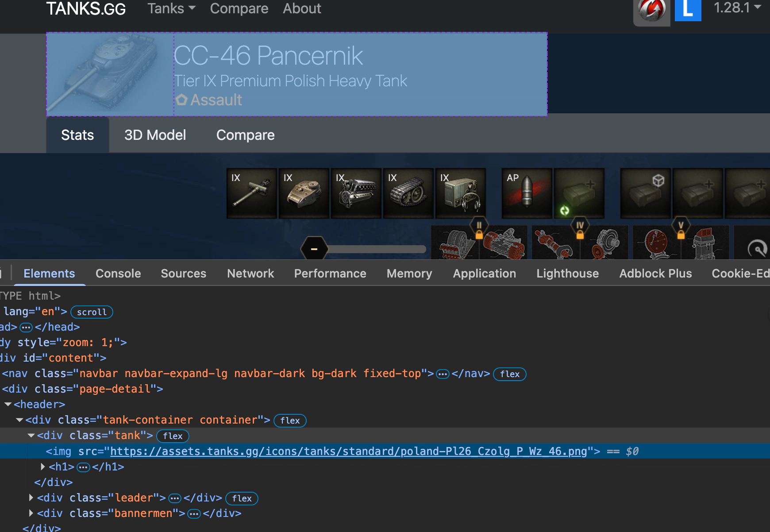
Task: Go to the TANKS.GG home logo
Action: pos(86,8)
